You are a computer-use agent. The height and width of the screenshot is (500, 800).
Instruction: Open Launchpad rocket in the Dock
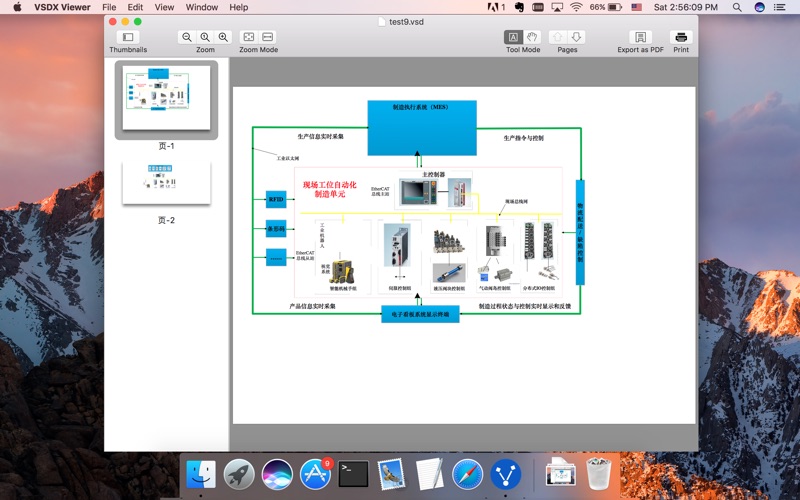click(x=239, y=474)
